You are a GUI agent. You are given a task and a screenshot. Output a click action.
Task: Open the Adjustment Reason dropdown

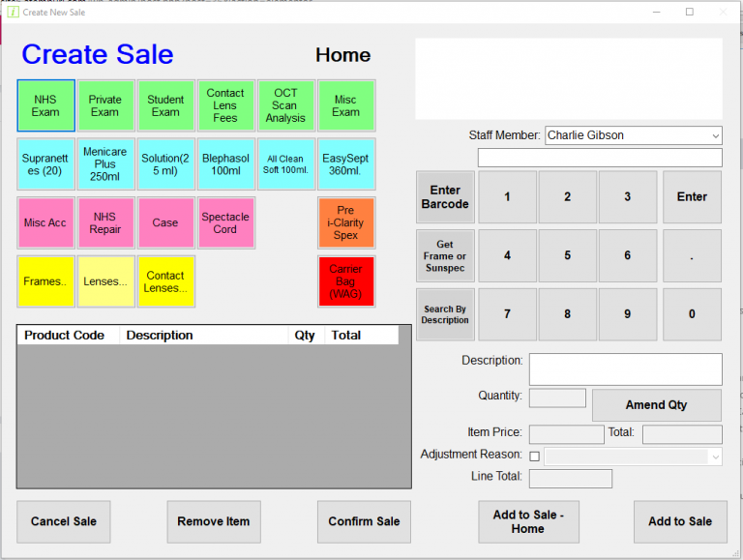click(633, 457)
